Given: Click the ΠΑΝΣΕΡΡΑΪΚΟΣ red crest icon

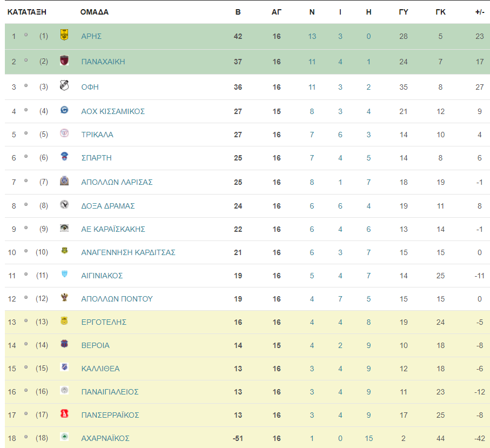Looking at the screenshot, I should click(x=64, y=413).
